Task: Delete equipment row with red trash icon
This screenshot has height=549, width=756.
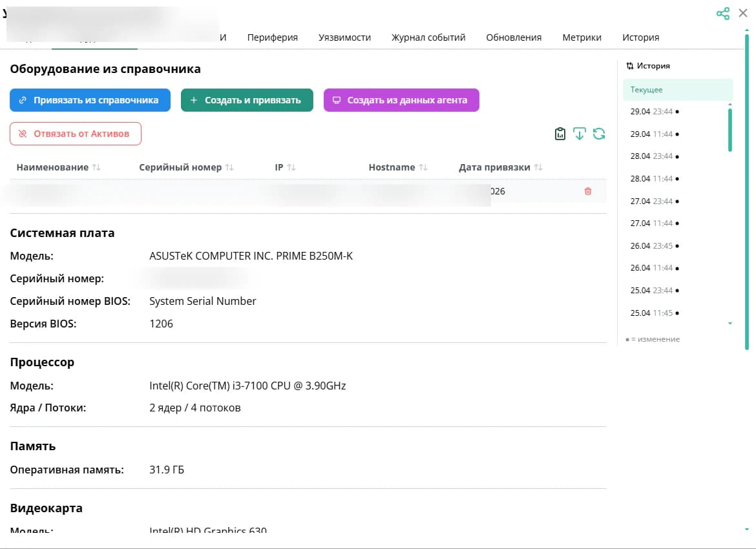Action: 588,191
